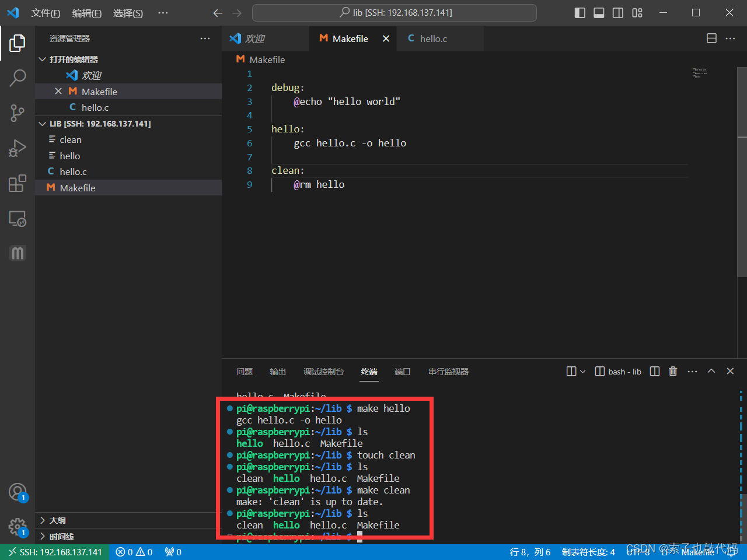Split the editor to the right

tap(711, 38)
